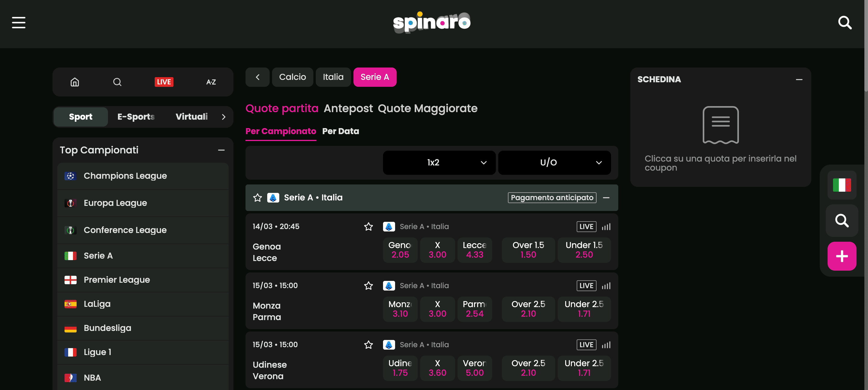Bet on Udinese win at 1.75

coord(400,368)
